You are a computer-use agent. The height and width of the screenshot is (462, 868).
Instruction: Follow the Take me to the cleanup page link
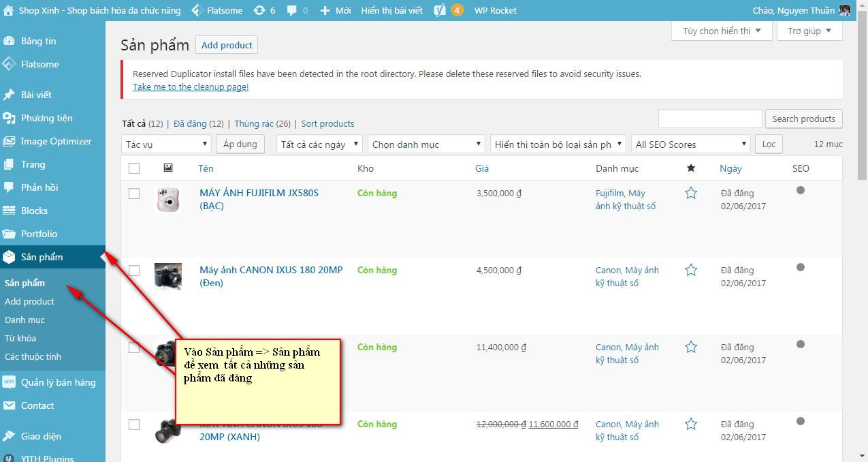(191, 87)
